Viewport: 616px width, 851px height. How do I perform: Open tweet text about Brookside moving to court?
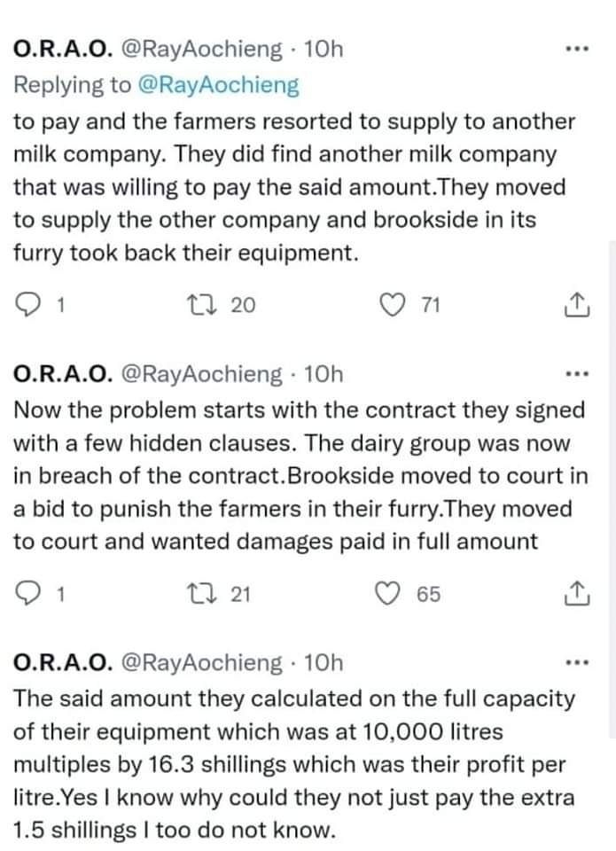point(300,475)
